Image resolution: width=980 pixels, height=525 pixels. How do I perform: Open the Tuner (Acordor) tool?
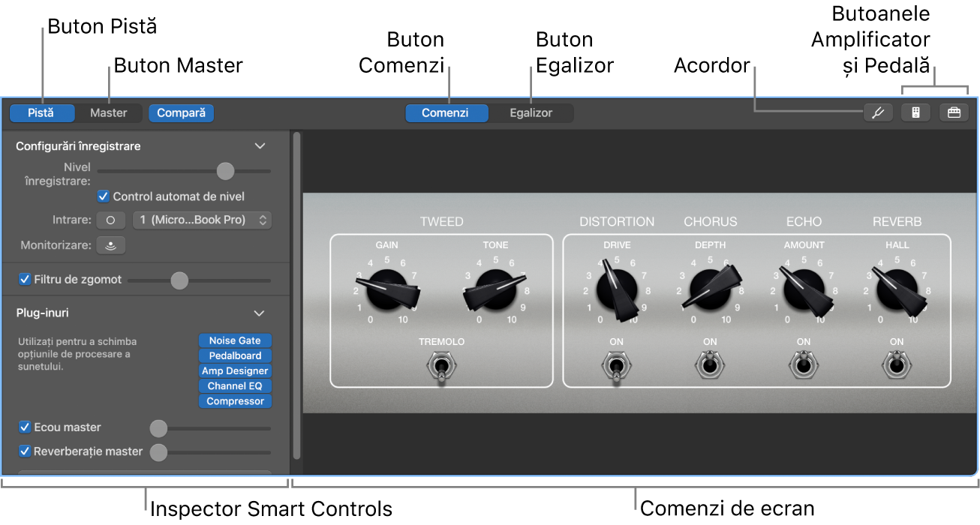877,113
